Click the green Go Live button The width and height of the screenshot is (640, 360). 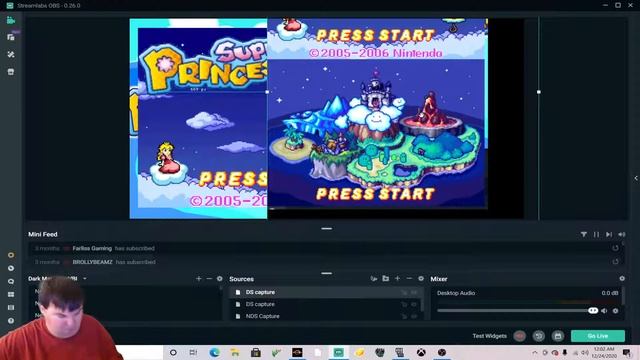coord(598,336)
